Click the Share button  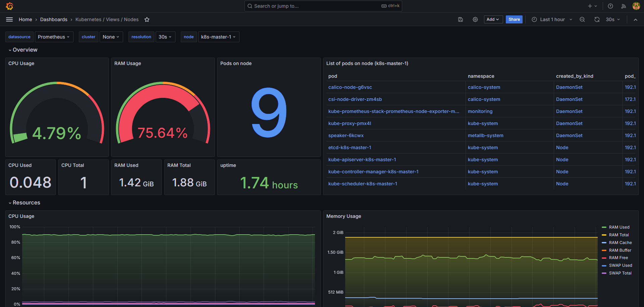514,19
